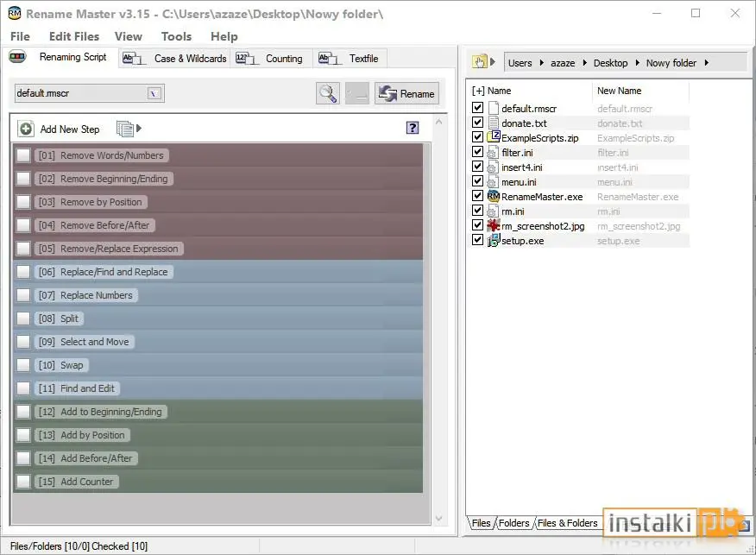Click the RenameMaster.exe RM icon
This screenshot has height=555, width=756.
tap(494, 196)
